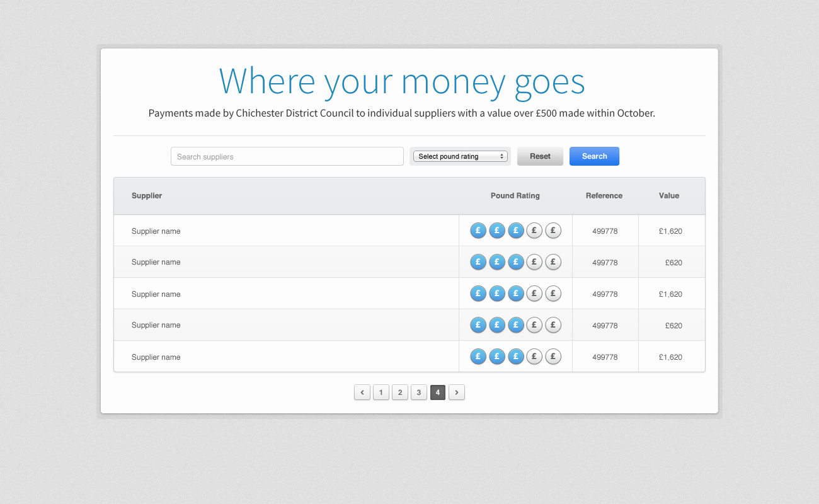Go to next page with right chevron
This screenshot has height=504, width=819.
point(457,392)
